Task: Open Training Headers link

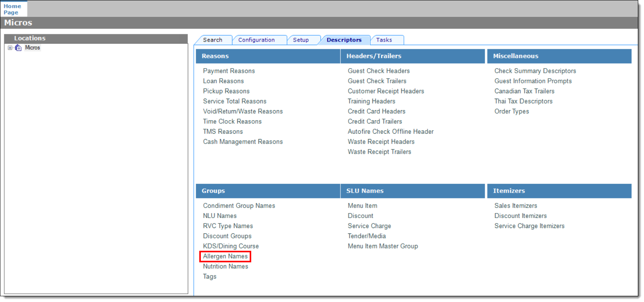Action: [x=371, y=101]
